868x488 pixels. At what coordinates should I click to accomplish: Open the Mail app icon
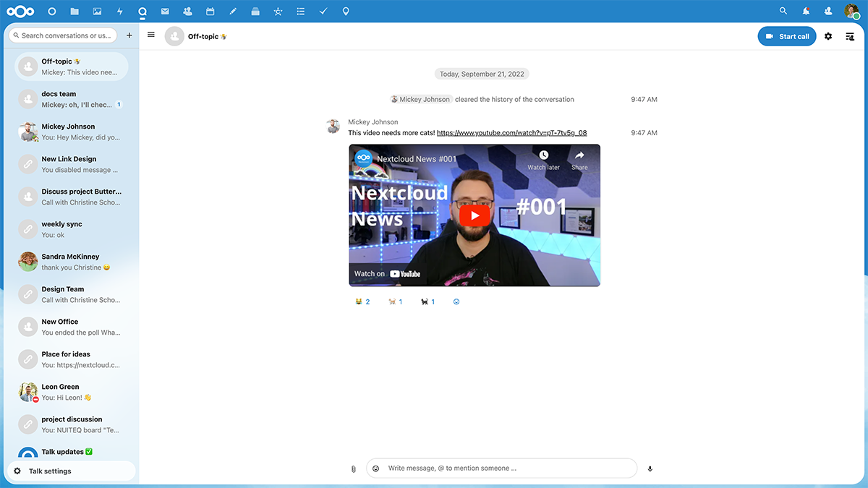165,12
